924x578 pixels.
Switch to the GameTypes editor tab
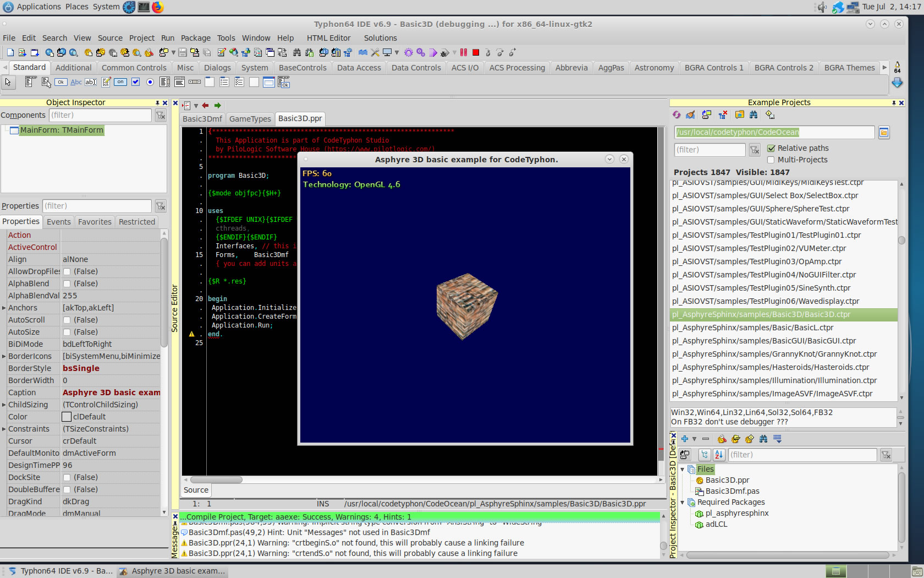pos(250,119)
